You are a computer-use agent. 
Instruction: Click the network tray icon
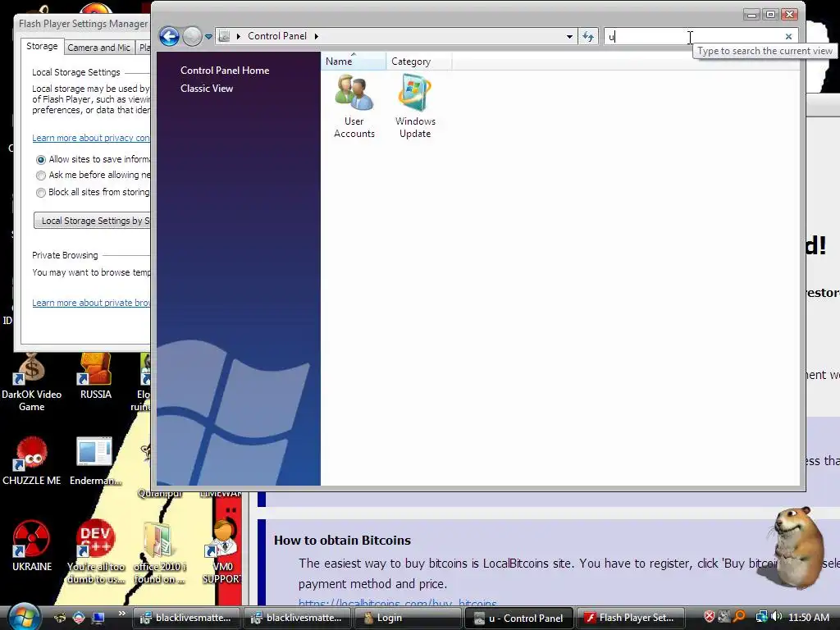pos(762,617)
